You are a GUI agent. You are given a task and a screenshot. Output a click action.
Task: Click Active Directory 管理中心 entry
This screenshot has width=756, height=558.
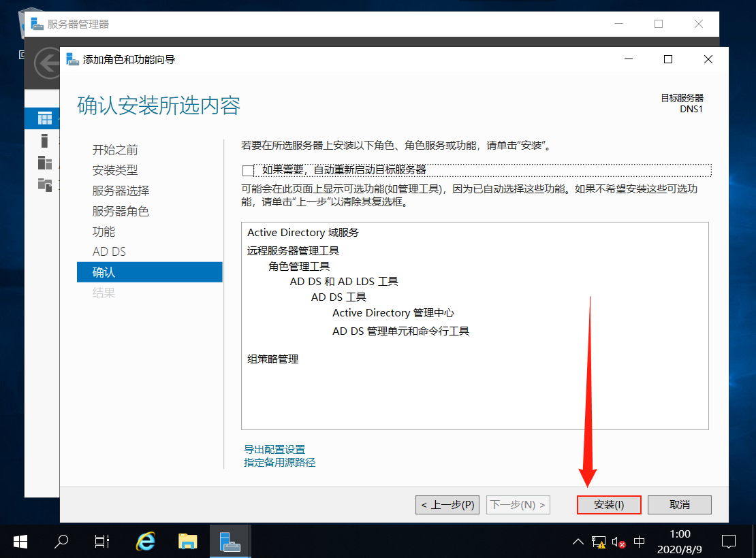393,313
